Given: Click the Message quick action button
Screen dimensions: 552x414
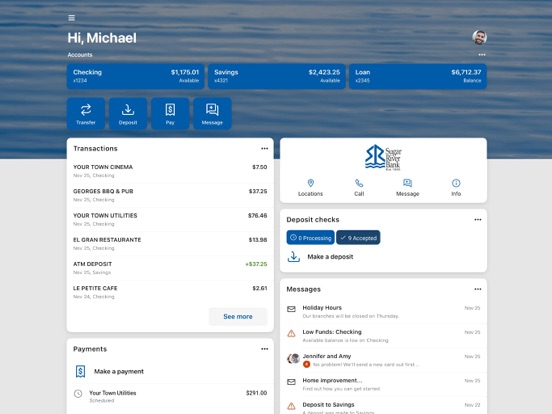Looking at the screenshot, I should (212, 114).
